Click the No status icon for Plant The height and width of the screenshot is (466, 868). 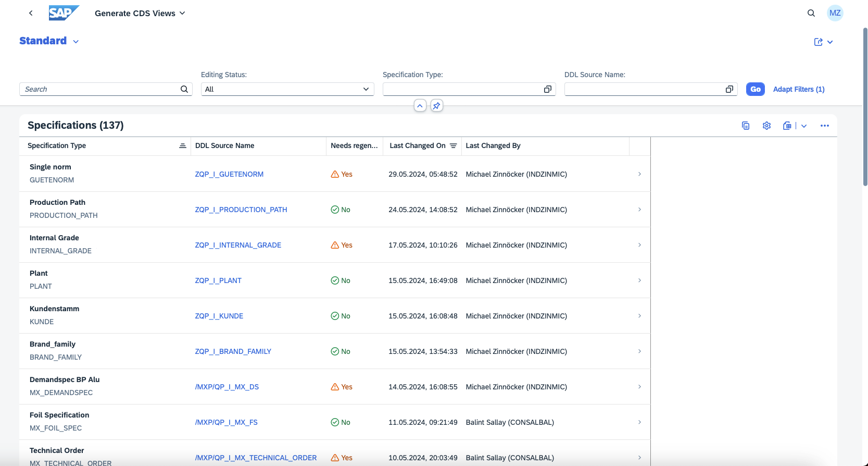coord(335,280)
